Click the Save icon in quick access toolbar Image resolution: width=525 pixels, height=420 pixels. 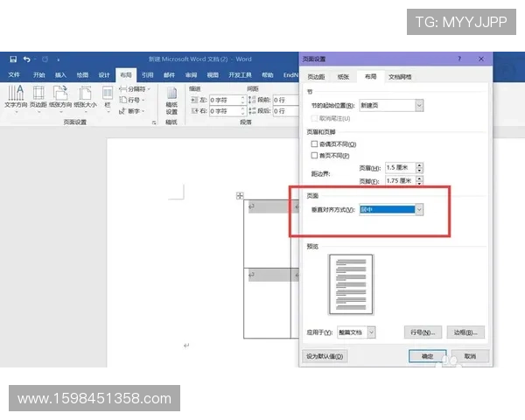coord(13,59)
